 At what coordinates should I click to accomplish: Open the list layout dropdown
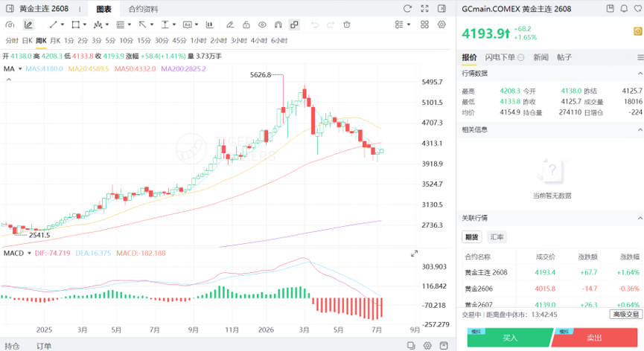(403, 25)
